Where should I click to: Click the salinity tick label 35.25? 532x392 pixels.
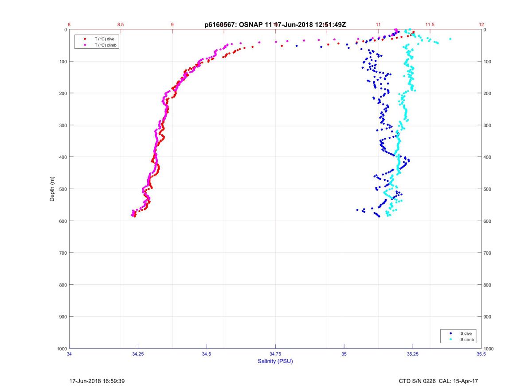coord(413,354)
